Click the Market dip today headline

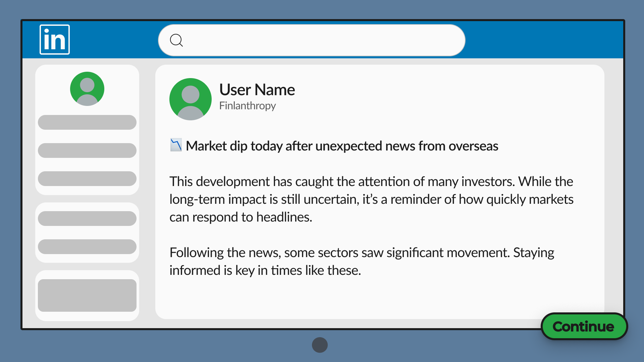point(341,146)
